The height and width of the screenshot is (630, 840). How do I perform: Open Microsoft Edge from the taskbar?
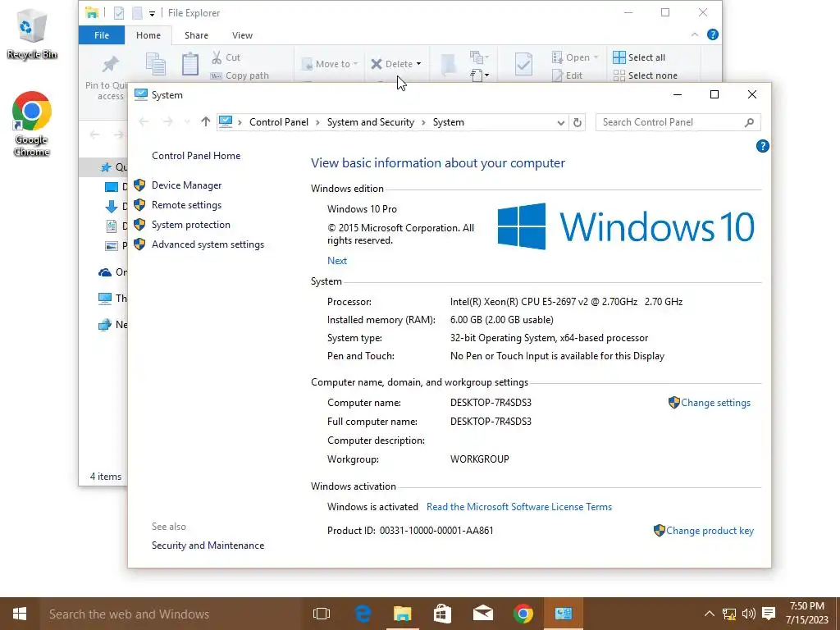pos(363,614)
